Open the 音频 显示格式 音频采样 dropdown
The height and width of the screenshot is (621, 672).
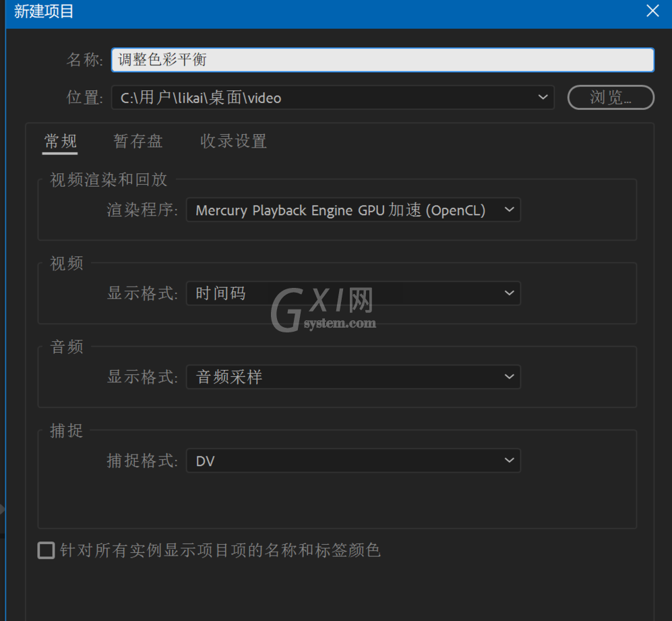click(x=353, y=377)
